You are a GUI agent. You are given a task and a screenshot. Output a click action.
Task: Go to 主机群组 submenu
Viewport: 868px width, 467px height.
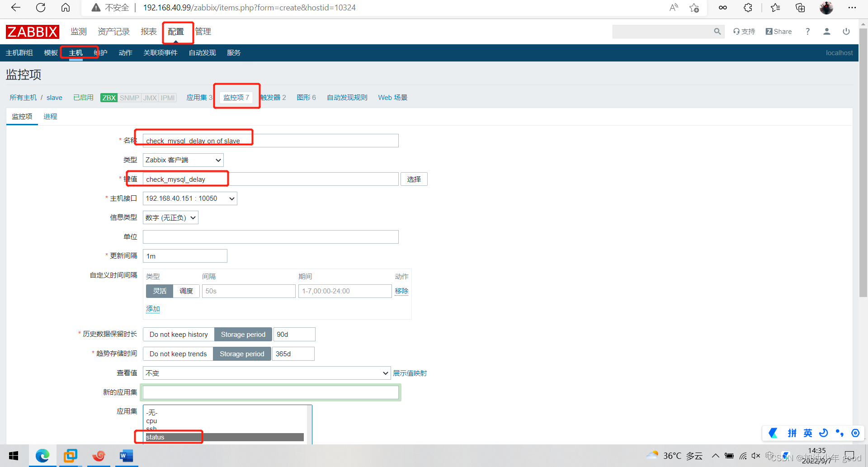[x=19, y=53]
